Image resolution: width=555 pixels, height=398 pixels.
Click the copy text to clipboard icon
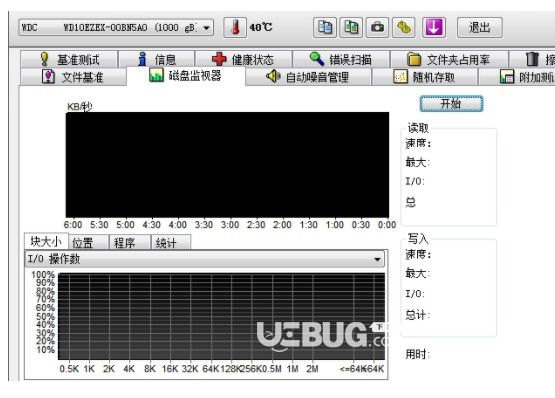pyautogui.click(x=325, y=27)
